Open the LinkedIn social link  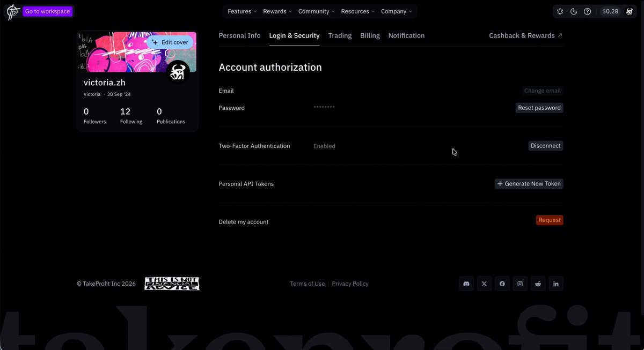point(556,284)
